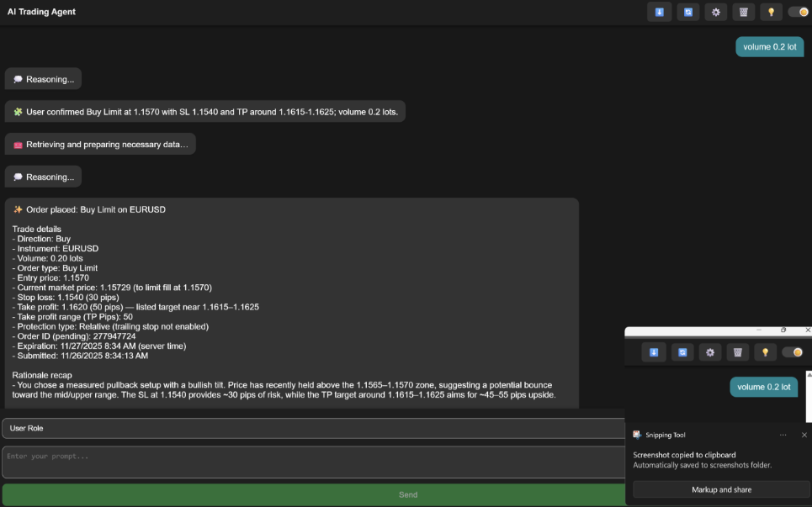Focus the "Enter your prompt..." text field

[x=313, y=462]
